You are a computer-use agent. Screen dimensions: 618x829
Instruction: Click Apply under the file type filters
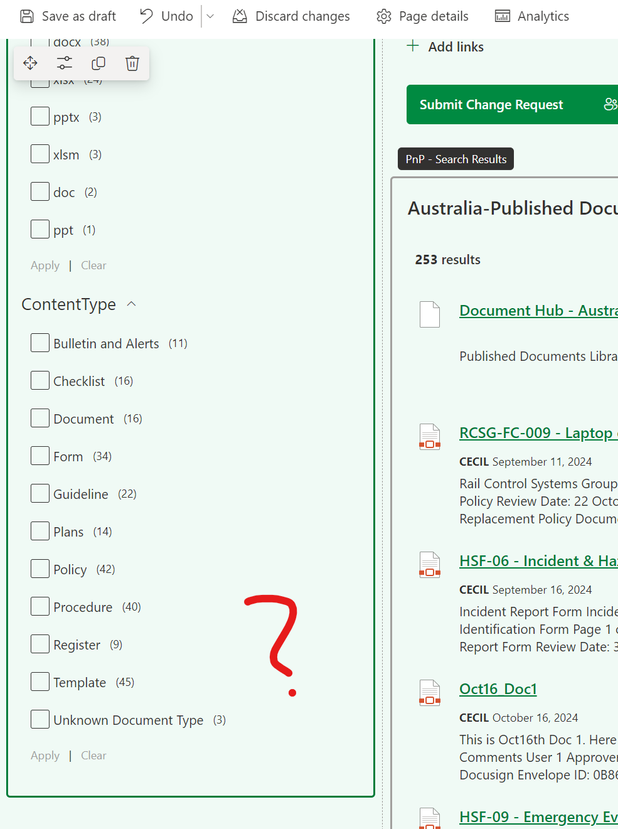(x=45, y=265)
